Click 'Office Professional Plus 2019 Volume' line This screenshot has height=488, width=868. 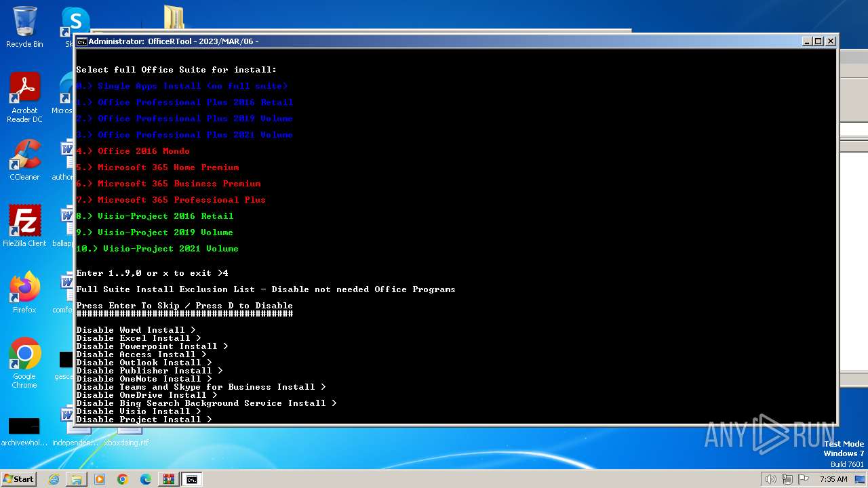coord(184,119)
